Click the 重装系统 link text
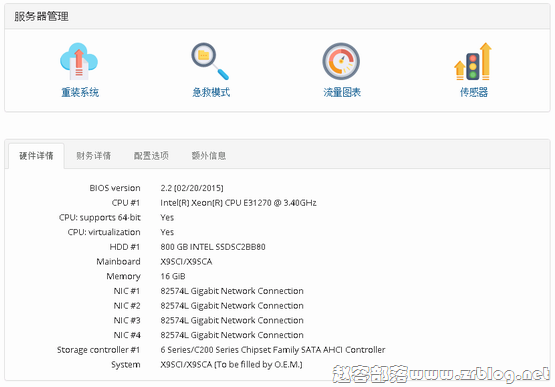Screen dimensions: 555x387 tap(80, 92)
